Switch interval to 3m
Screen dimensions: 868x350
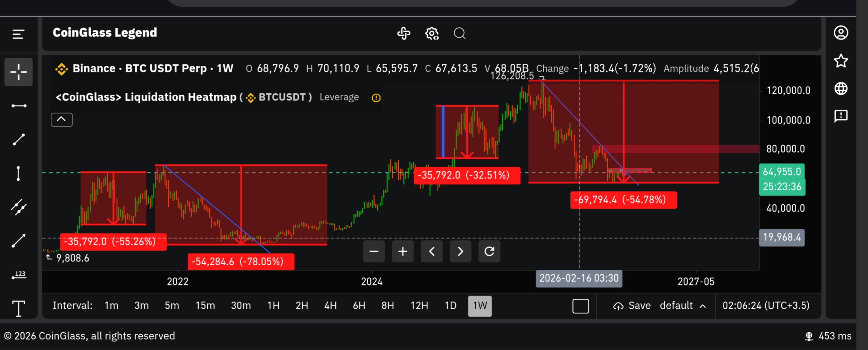142,306
